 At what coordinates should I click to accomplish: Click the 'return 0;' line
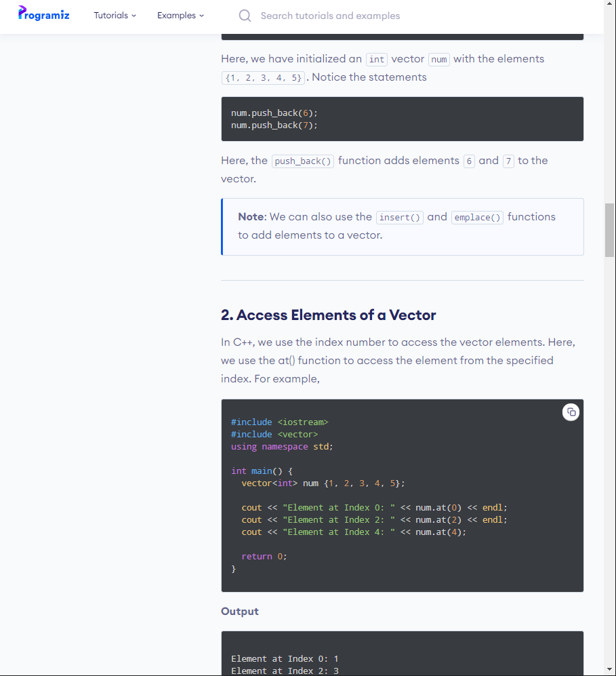[x=264, y=556]
